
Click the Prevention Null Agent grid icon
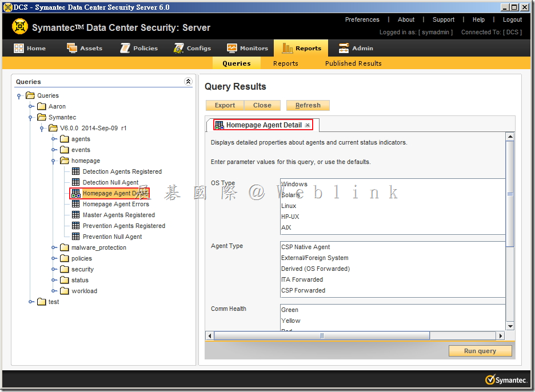pyautogui.click(x=76, y=237)
